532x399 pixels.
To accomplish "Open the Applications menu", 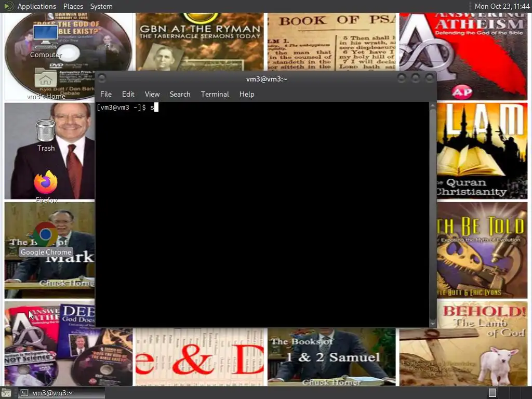I will pyautogui.click(x=37, y=6).
